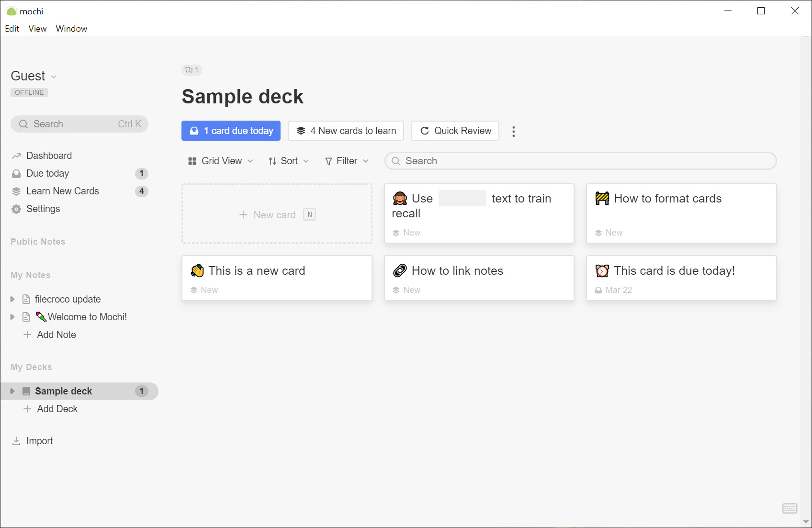
Task: Open Learn New Cards in sidebar
Action: 62,191
